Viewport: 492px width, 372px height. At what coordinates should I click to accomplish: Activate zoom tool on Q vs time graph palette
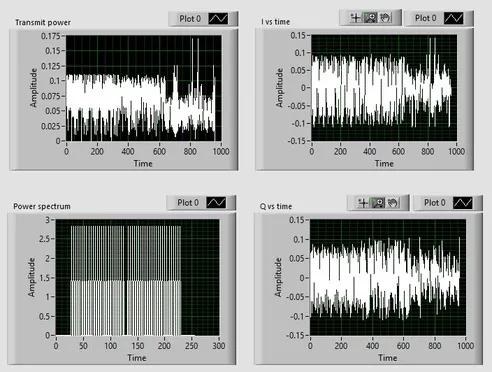[378, 203]
